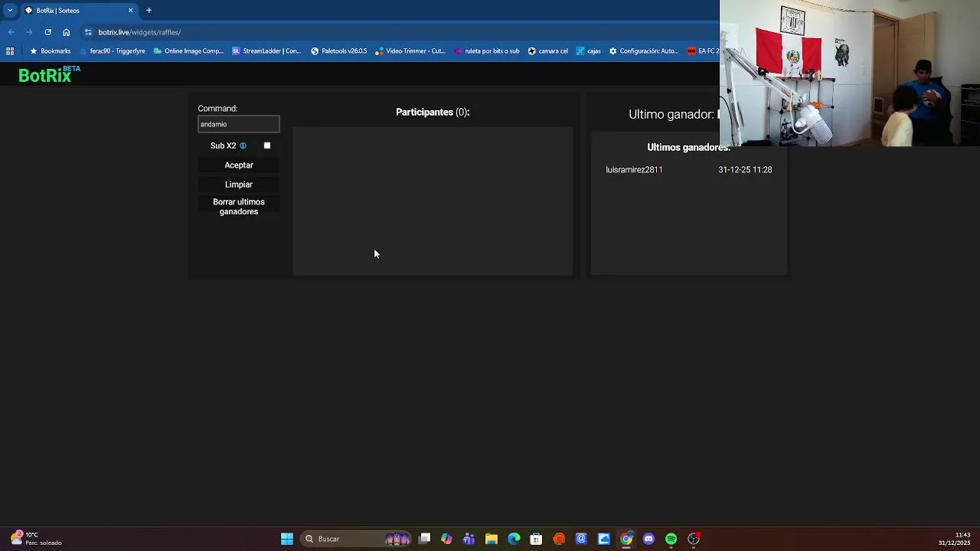Launch Copilot from the taskbar

click(x=447, y=539)
